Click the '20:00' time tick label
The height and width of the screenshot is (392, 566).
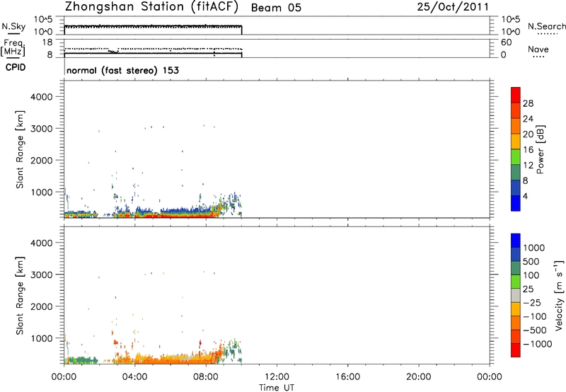tap(419, 377)
